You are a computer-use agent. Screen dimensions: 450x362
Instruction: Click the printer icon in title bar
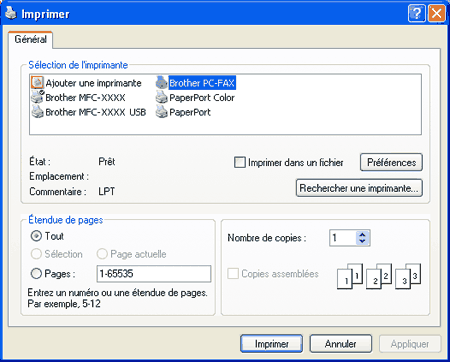pos(11,13)
